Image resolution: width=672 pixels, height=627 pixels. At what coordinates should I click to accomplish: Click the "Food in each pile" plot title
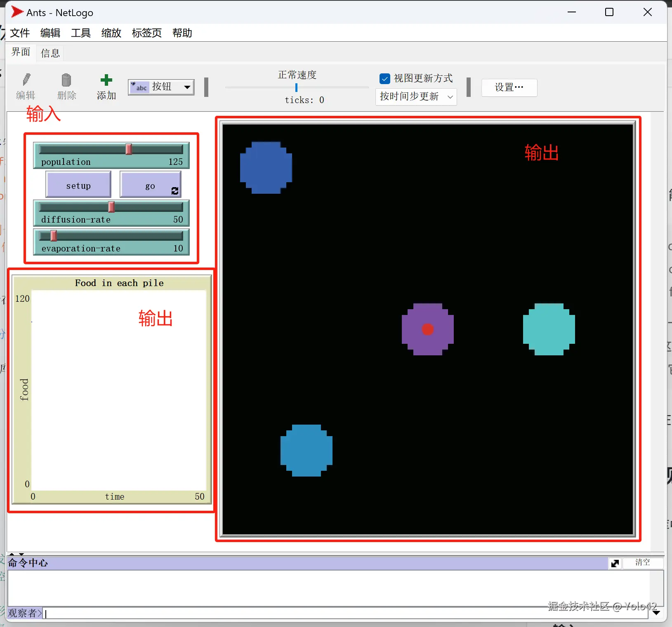pos(119,283)
